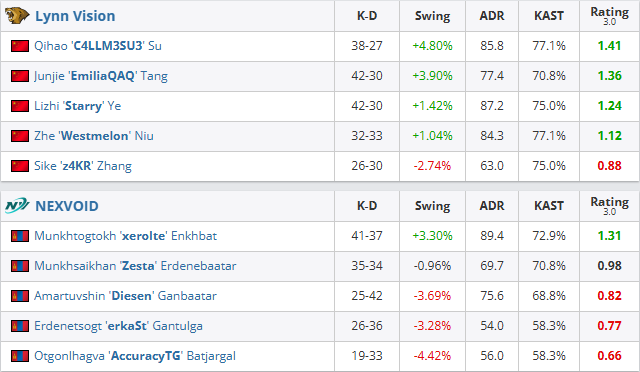Click Lynn Vision's K-D column header
This screenshot has height=372, width=640.
[x=367, y=16]
